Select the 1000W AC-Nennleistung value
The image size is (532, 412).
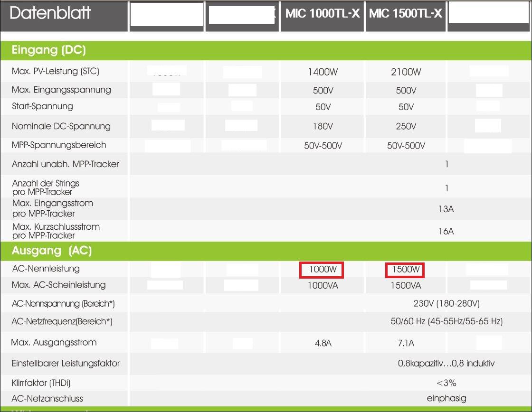coord(323,270)
